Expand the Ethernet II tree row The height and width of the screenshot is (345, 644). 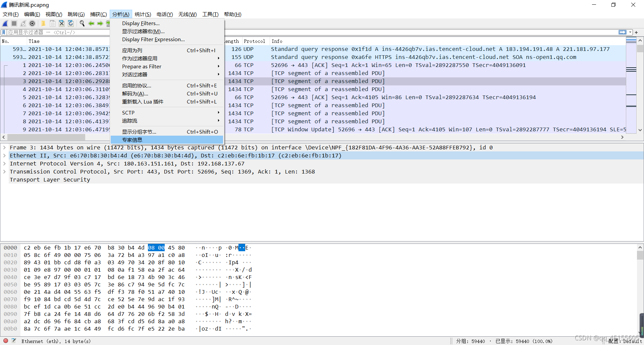pyautogui.click(x=4, y=156)
